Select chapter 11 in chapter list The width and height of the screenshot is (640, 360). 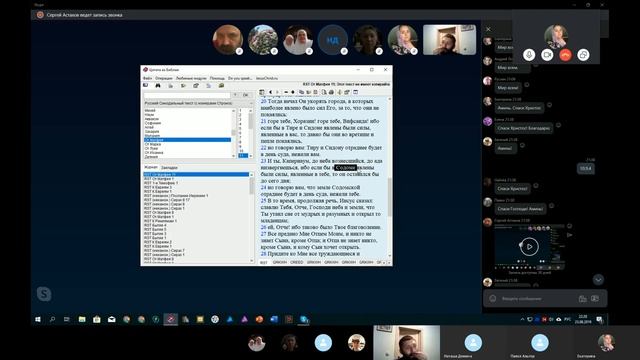coord(243,156)
